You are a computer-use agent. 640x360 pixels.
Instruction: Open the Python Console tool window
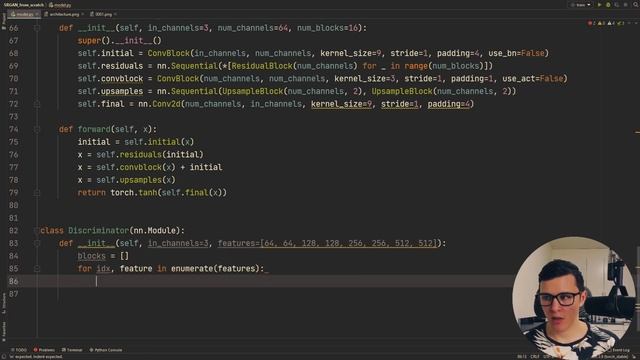(x=106, y=350)
